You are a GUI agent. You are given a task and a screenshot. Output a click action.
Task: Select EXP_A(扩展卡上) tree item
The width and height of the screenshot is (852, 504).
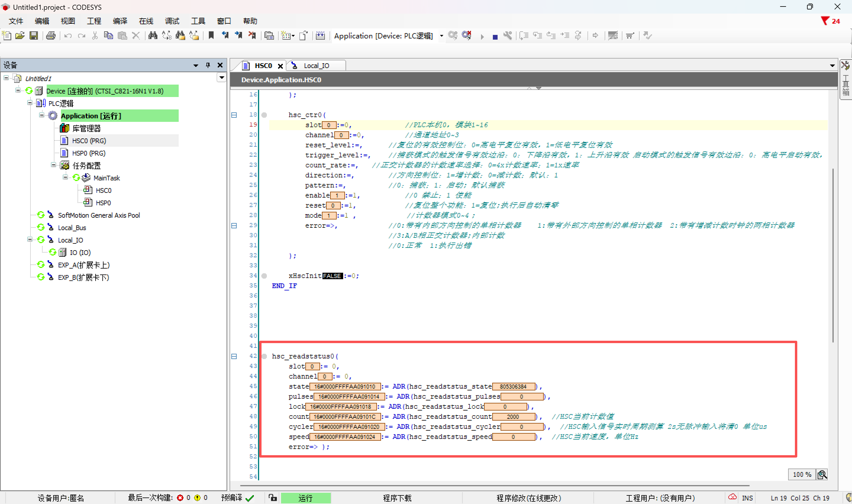(x=83, y=265)
